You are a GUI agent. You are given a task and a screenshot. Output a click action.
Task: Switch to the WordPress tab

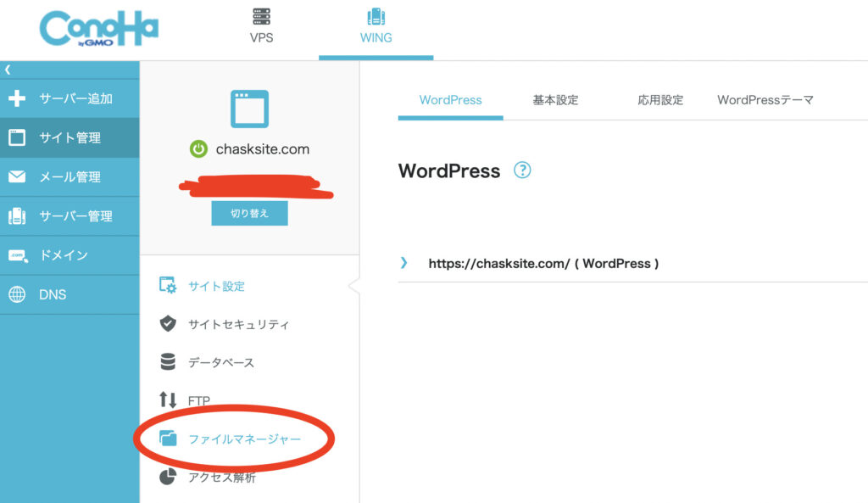point(451,100)
